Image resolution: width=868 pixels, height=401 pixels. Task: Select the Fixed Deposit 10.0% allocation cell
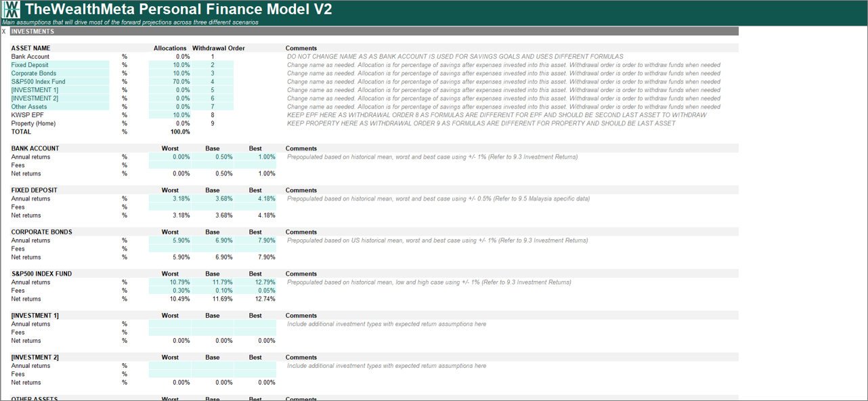(170, 65)
